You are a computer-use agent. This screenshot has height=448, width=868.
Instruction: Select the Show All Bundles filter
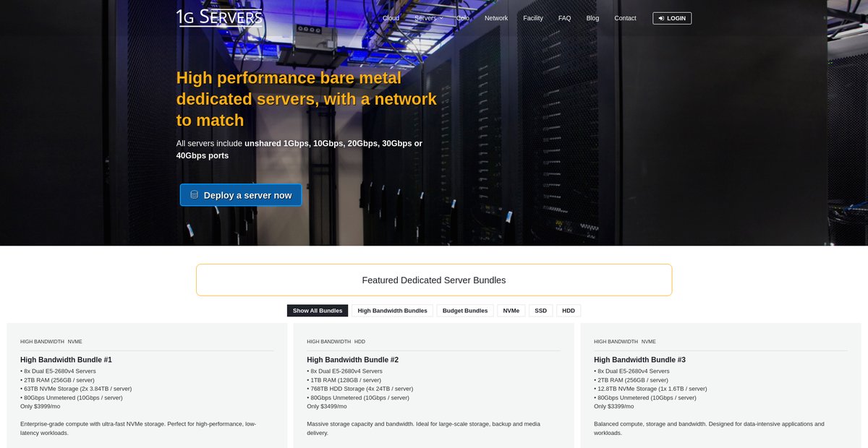click(318, 311)
